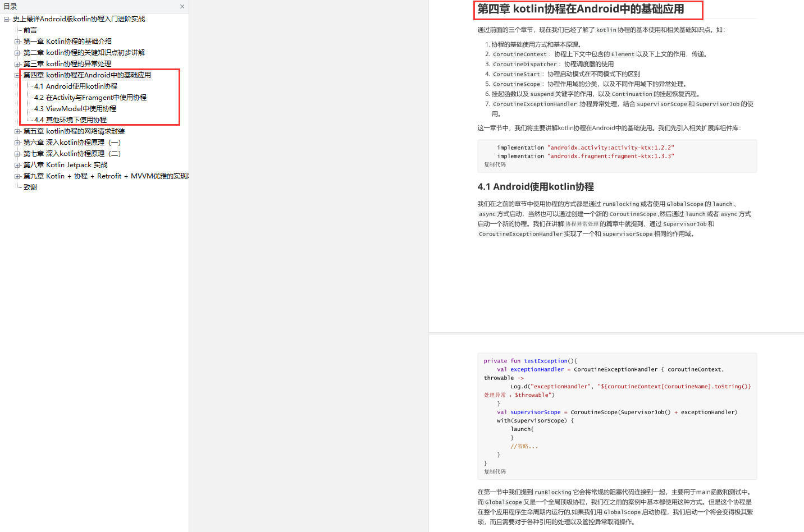Open 4.1 Android使用kotlin协程 bookmark
The image size is (804, 532).
tap(76, 86)
